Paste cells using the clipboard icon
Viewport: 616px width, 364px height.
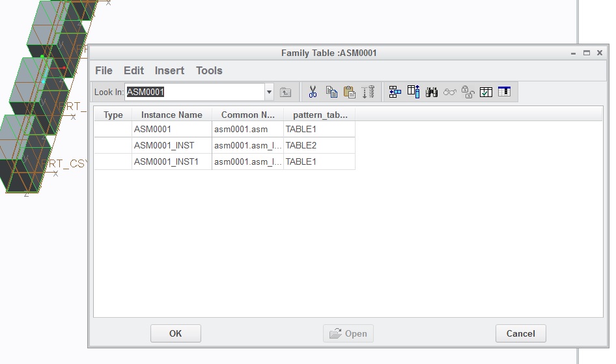point(349,92)
